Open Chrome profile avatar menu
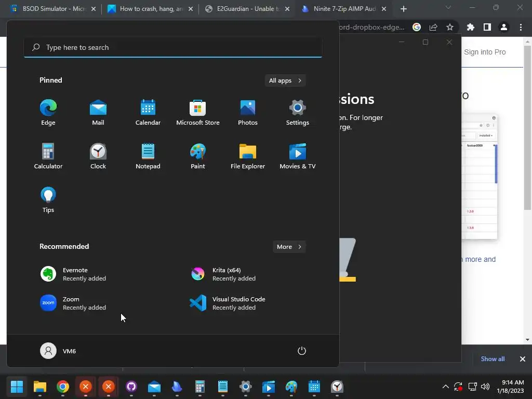This screenshot has width=532, height=399. click(504, 27)
